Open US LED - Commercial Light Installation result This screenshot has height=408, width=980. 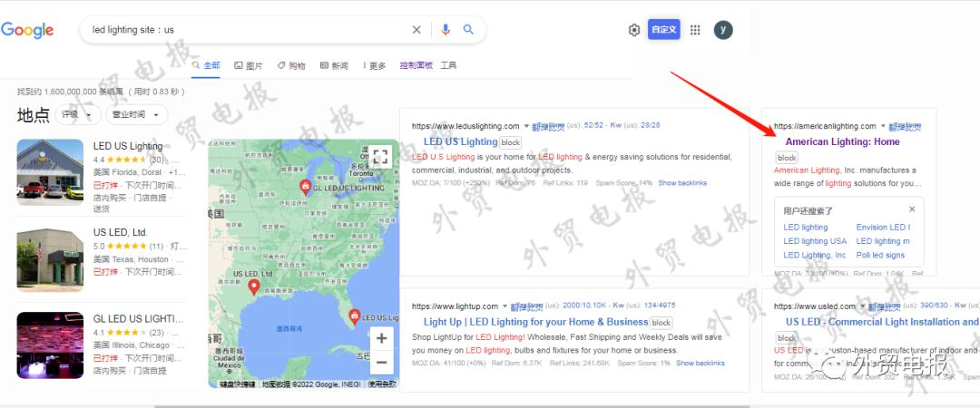883,322
